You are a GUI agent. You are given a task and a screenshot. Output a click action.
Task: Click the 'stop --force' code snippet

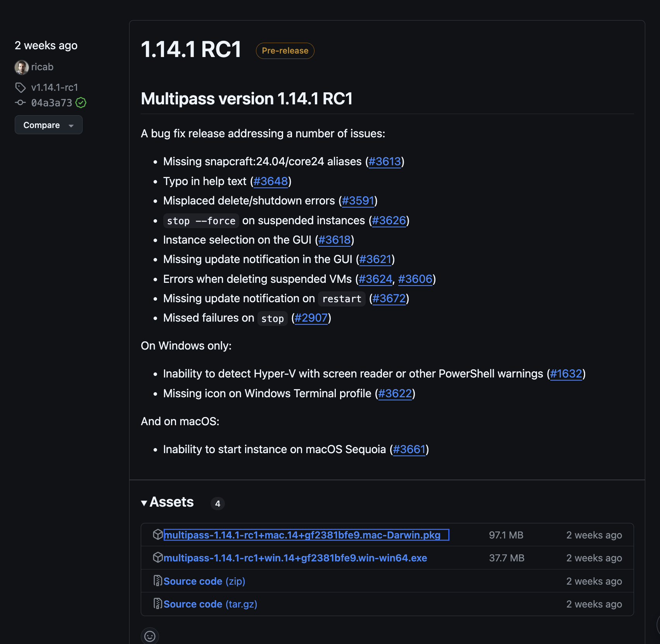pyautogui.click(x=201, y=221)
